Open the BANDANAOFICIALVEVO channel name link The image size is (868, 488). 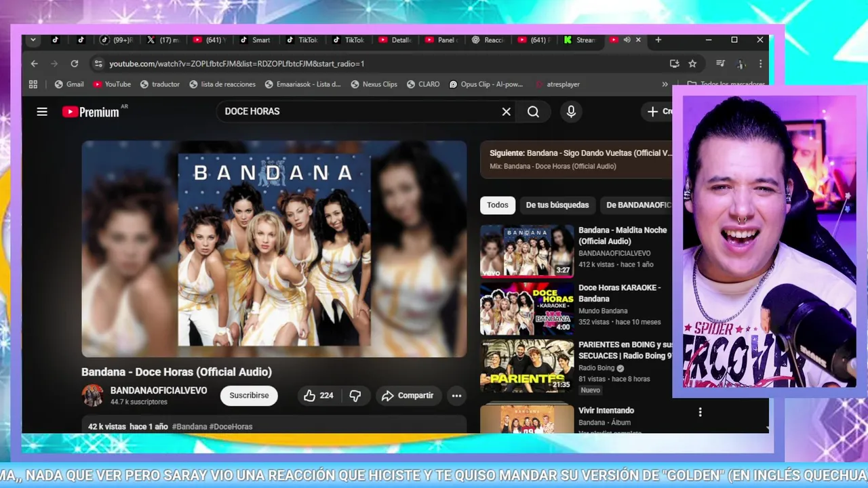point(159,391)
